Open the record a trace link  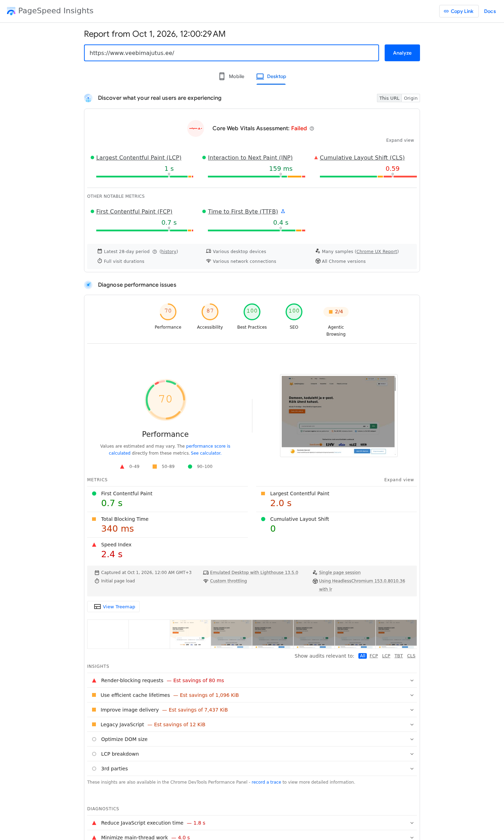coord(266,782)
